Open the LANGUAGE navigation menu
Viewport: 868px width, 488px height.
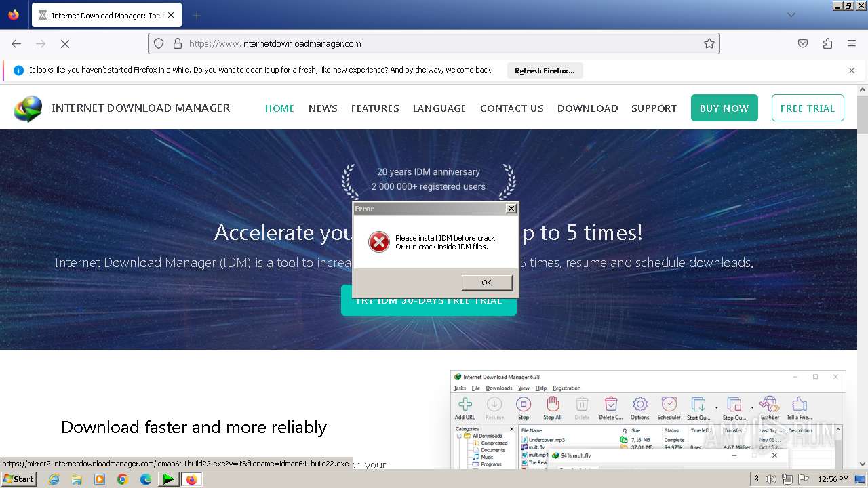coord(439,108)
